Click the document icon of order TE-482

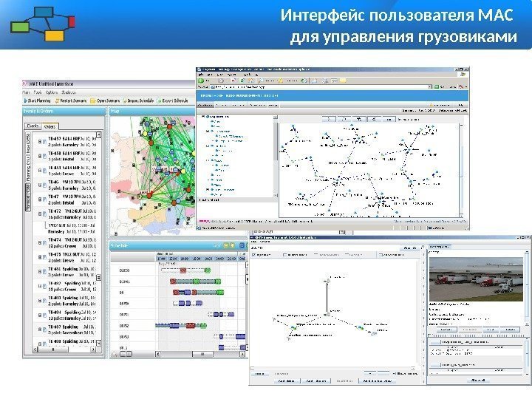[44, 287]
